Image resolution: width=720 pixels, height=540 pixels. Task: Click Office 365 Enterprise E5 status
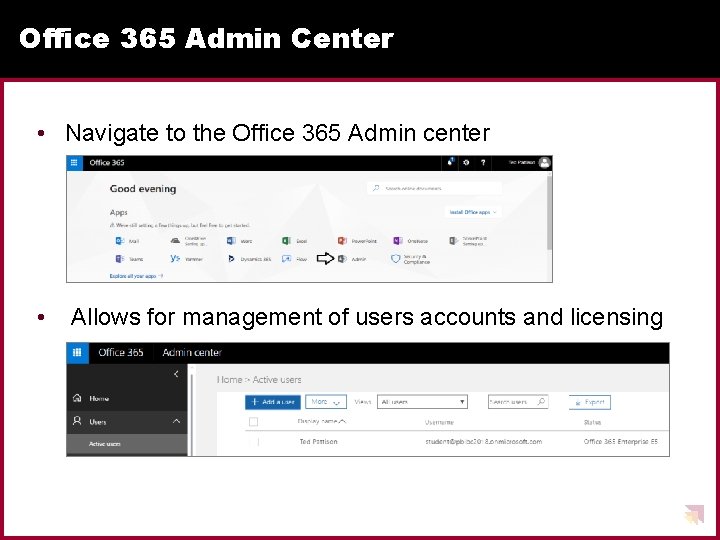(621, 441)
